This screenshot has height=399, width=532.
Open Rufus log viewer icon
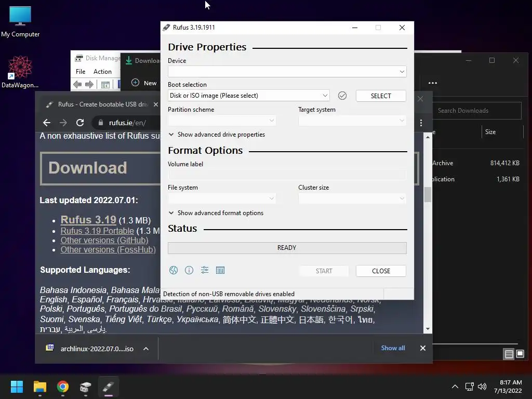(220, 270)
